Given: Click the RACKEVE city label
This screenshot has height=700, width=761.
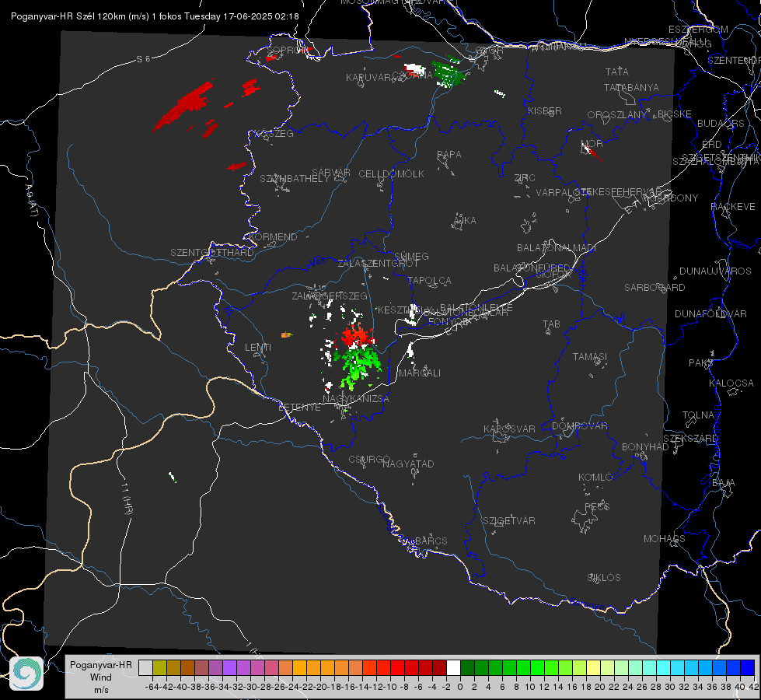Looking at the screenshot, I should 733,207.
